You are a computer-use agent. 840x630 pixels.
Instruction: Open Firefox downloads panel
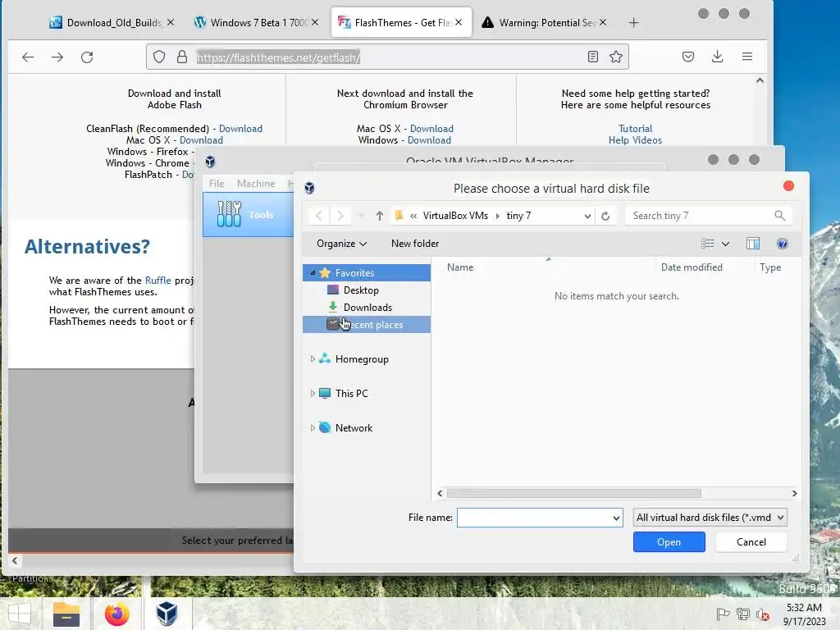point(717,57)
